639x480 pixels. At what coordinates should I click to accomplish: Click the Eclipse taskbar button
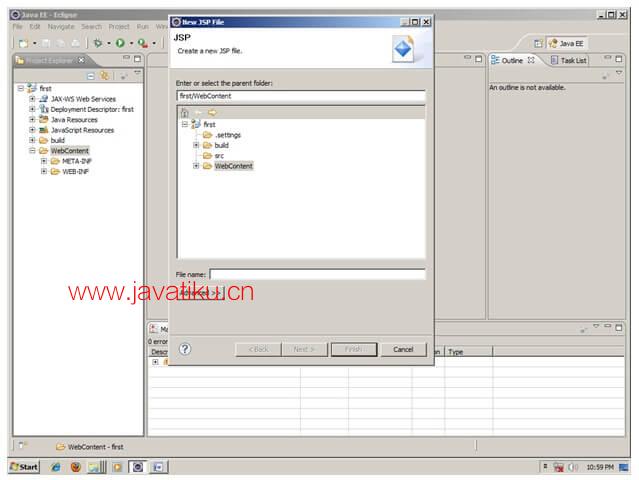[138, 467]
